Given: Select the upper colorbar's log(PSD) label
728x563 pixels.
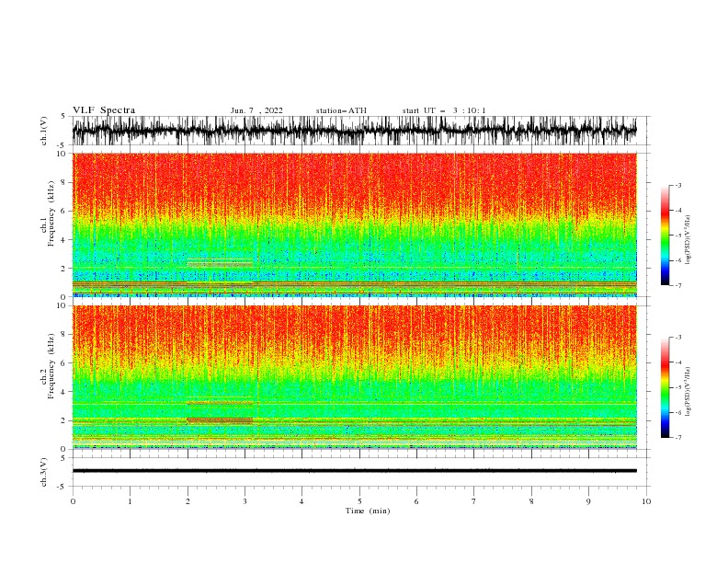Looking at the screenshot, I should [x=688, y=240].
